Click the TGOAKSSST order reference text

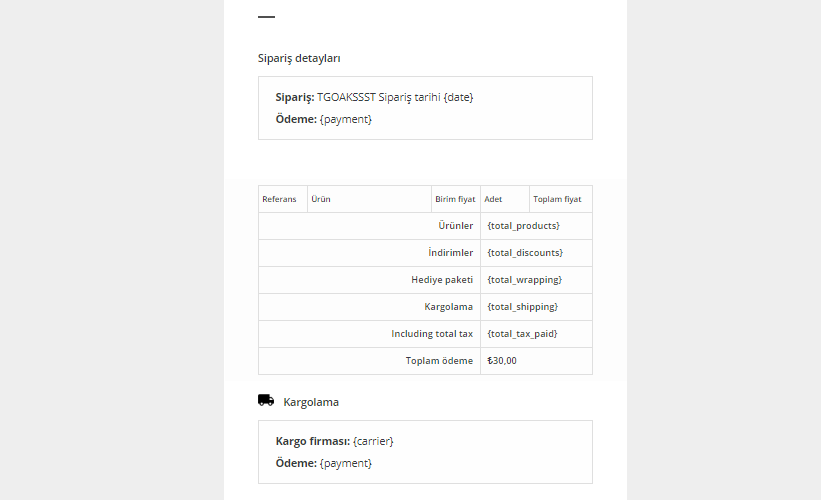tap(346, 97)
